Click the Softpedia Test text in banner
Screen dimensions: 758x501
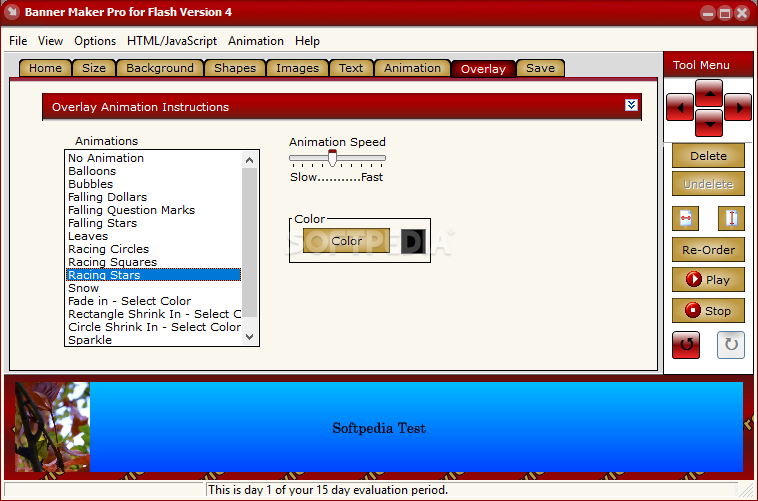click(x=379, y=428)
